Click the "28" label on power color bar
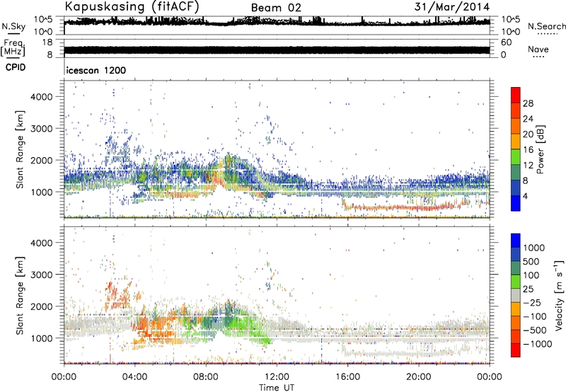566x392 pixels. coord(528,103)
